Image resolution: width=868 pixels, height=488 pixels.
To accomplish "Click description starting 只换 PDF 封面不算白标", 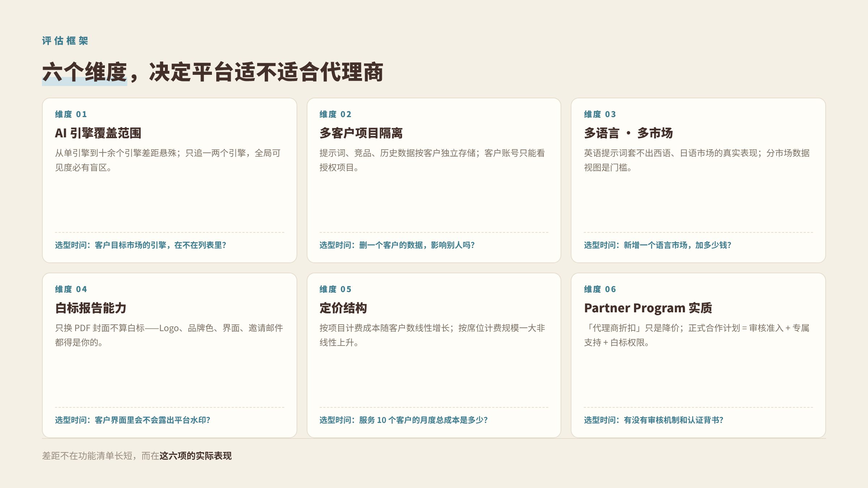I will pos(169,335).
